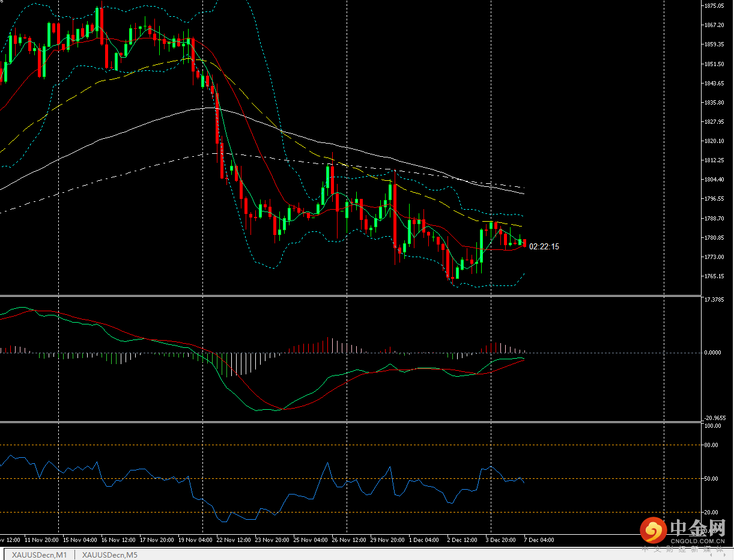Select the 1 Dec 04:00 time axis label

pyautogui.click(x=424, y=540)
